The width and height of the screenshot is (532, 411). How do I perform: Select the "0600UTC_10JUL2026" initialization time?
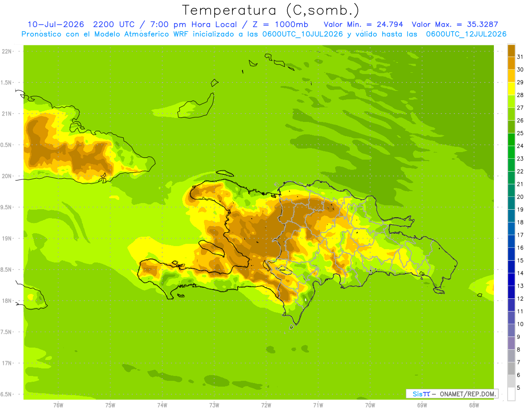click(301, 34)
